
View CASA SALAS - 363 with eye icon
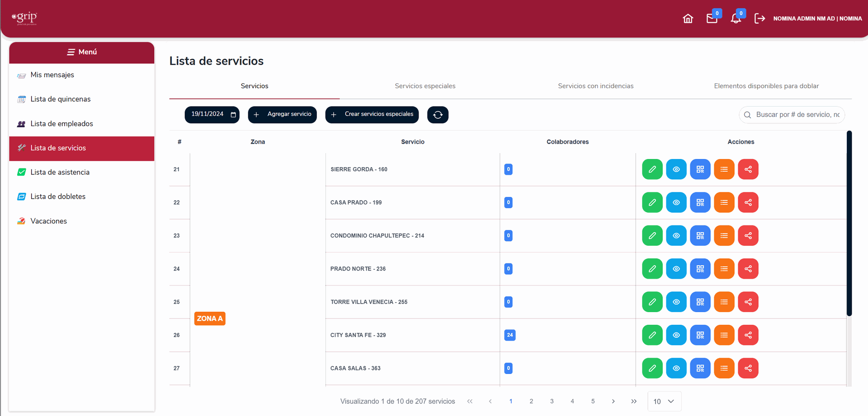pos(676,368)
